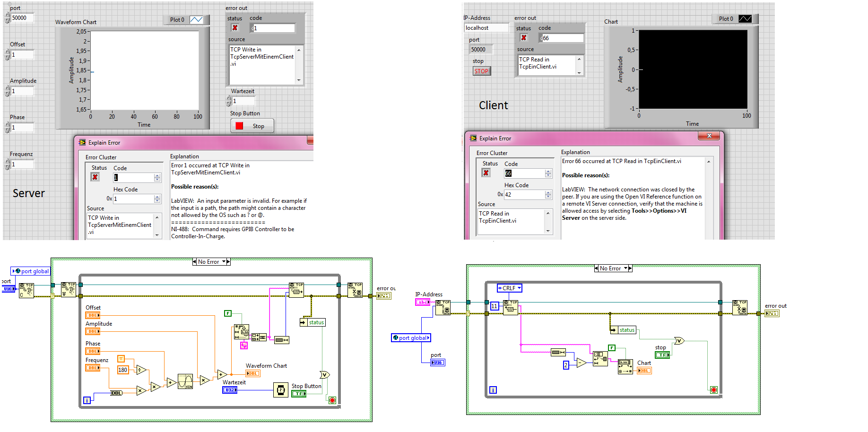Select the Waveform Chart DBL terminal

click(x=253, y=373)
